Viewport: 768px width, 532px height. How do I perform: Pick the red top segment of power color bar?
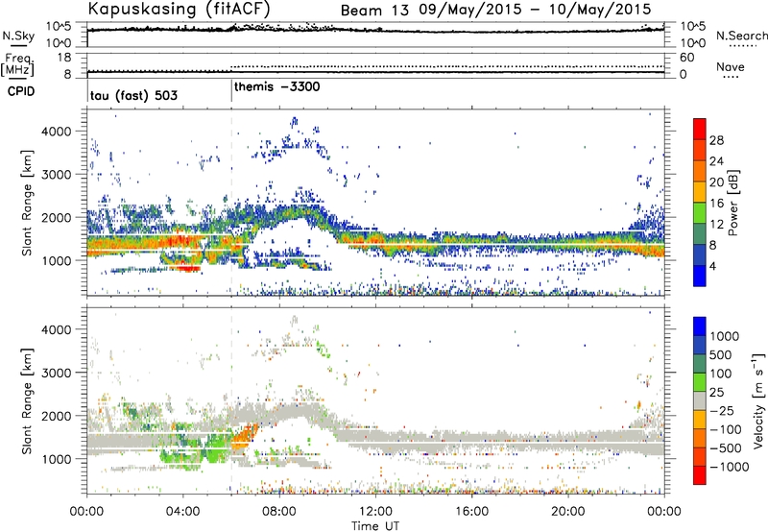[700, 129]
